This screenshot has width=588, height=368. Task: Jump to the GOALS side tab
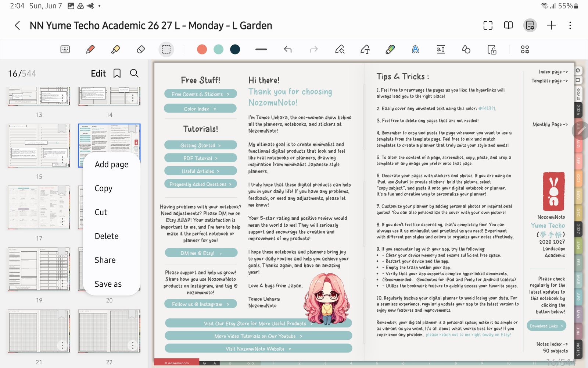tap(578, 94)
